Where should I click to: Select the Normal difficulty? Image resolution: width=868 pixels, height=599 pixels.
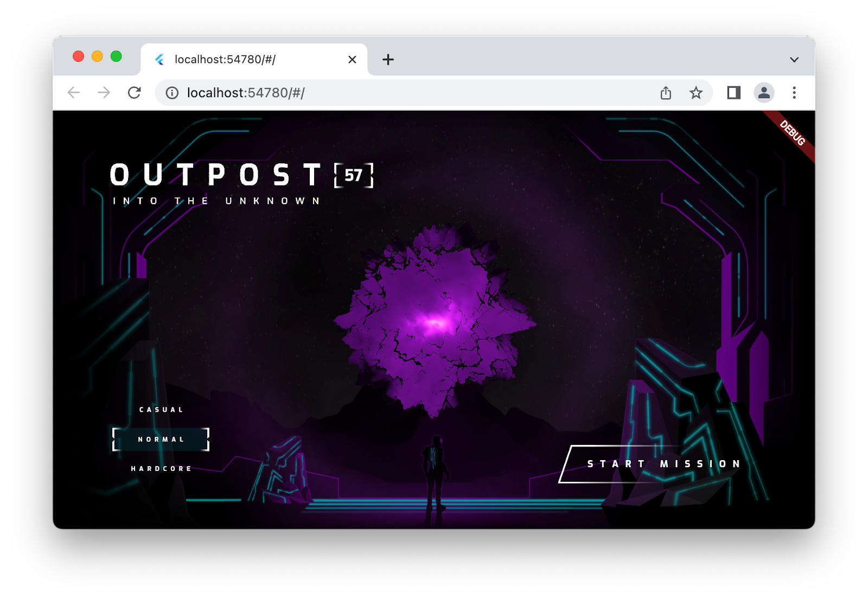coord(160,439)
